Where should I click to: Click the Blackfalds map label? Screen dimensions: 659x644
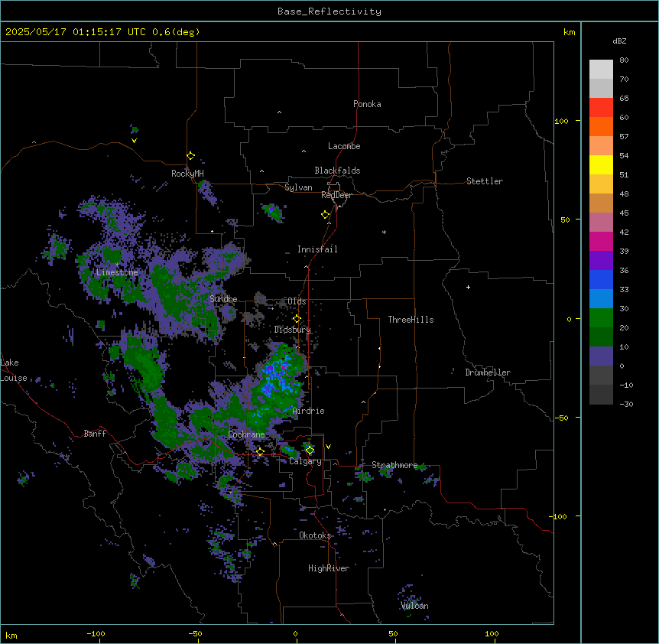337,171
